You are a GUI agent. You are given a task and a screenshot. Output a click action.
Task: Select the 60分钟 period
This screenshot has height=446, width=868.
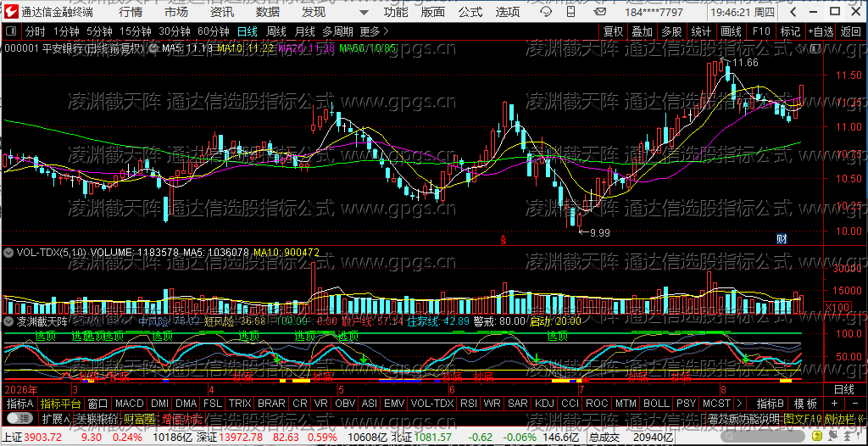214,31
